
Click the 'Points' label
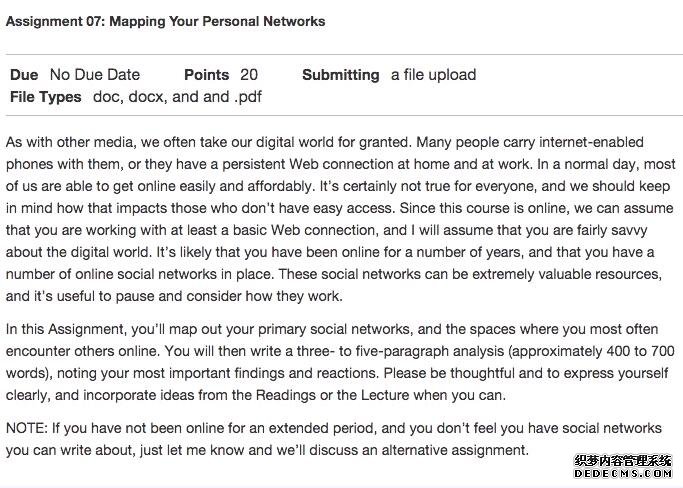(x=206, y=75)
